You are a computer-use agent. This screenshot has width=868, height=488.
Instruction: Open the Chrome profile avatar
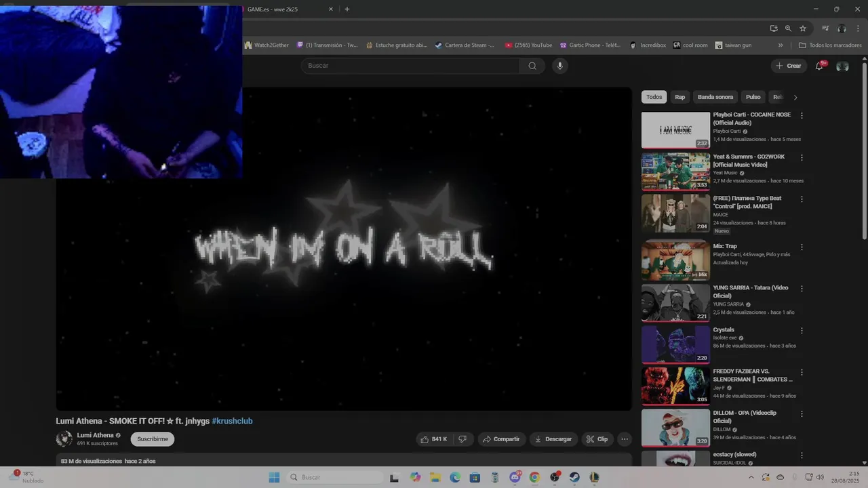click(x=842, y=28)
